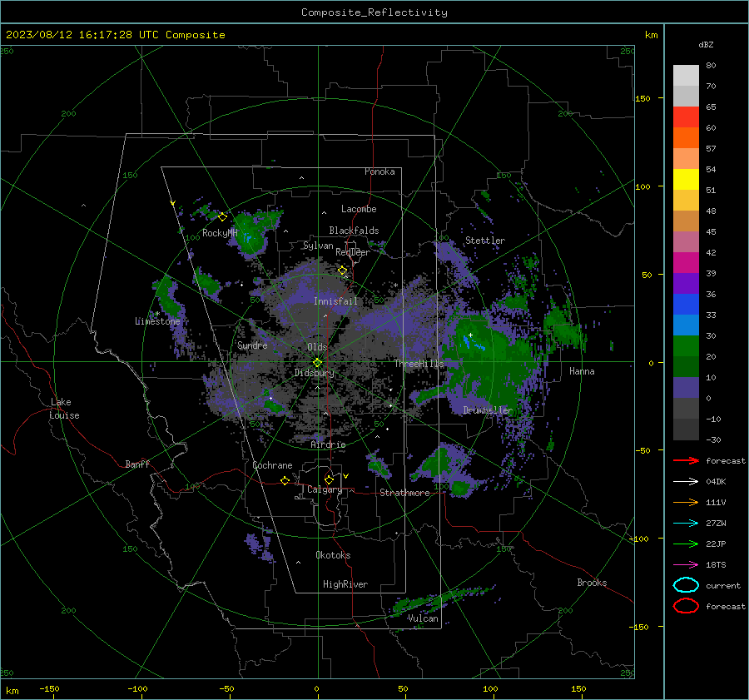The height and width of the screenshot is (700, 749).
Task: Click the ThreeHills label
Action: pos(419,364)
